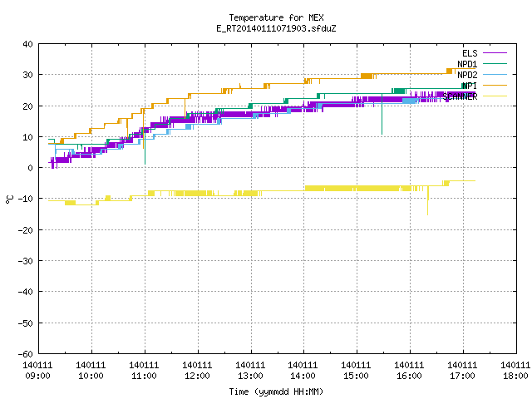Click the NPD2 legend label
The width and height of the screenshot is (532, 399).
[467, 75]
